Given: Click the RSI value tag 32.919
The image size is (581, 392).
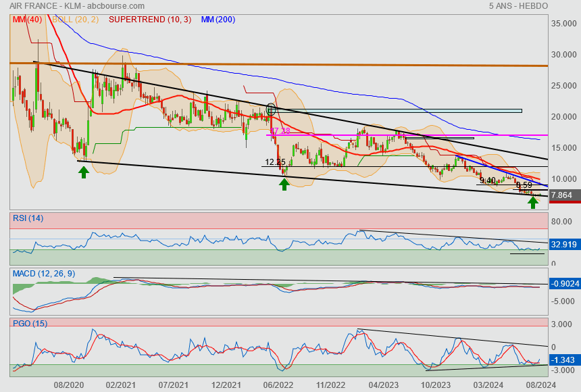Looking at the screenshot, I should (x=565, y=245).
